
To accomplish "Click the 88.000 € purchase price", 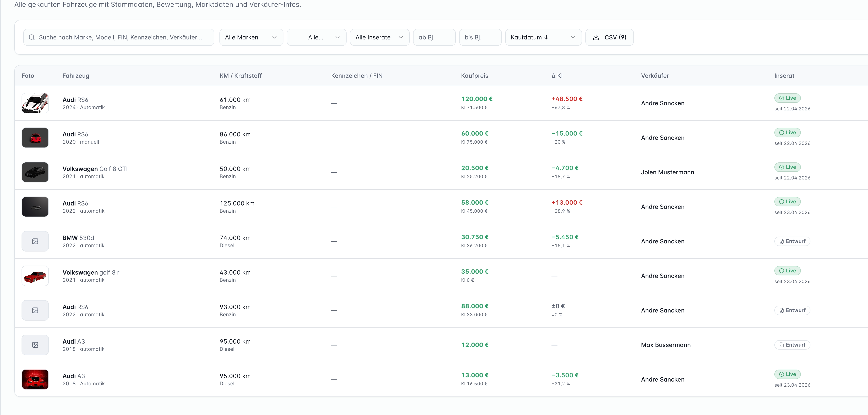I will [475, 306].
